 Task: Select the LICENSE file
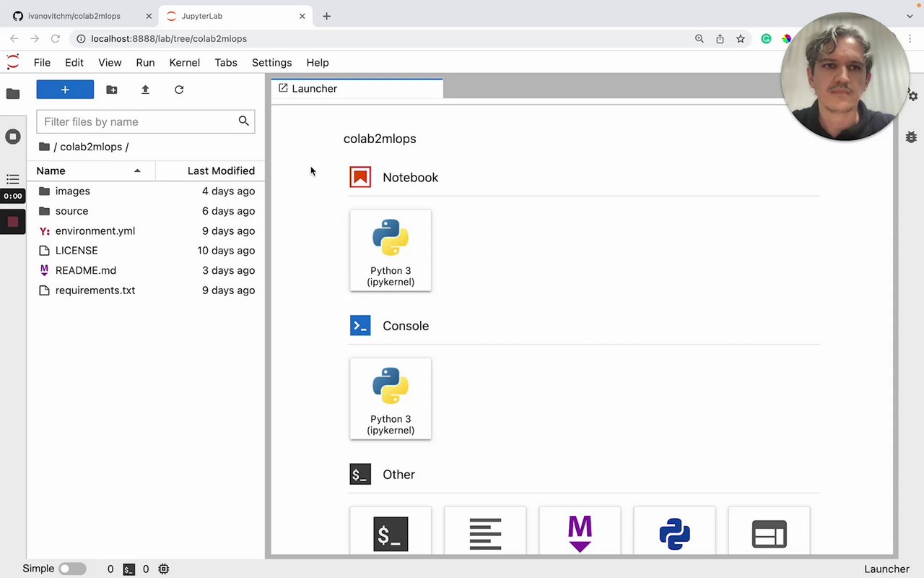tap(147, 251)
